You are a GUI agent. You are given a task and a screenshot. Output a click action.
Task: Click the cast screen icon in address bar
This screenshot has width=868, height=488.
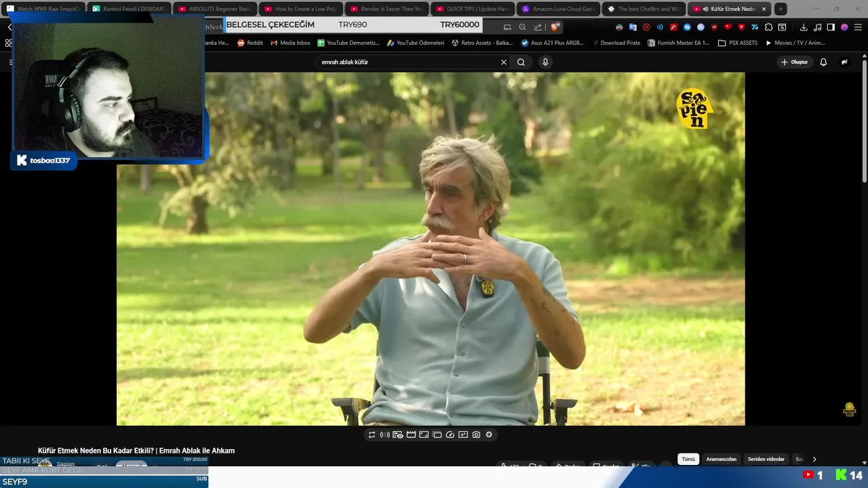(x=507, y=27)
